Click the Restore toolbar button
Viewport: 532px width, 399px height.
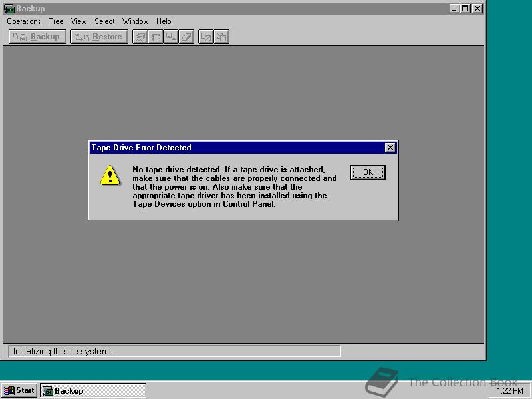click(x=99, y=37)
